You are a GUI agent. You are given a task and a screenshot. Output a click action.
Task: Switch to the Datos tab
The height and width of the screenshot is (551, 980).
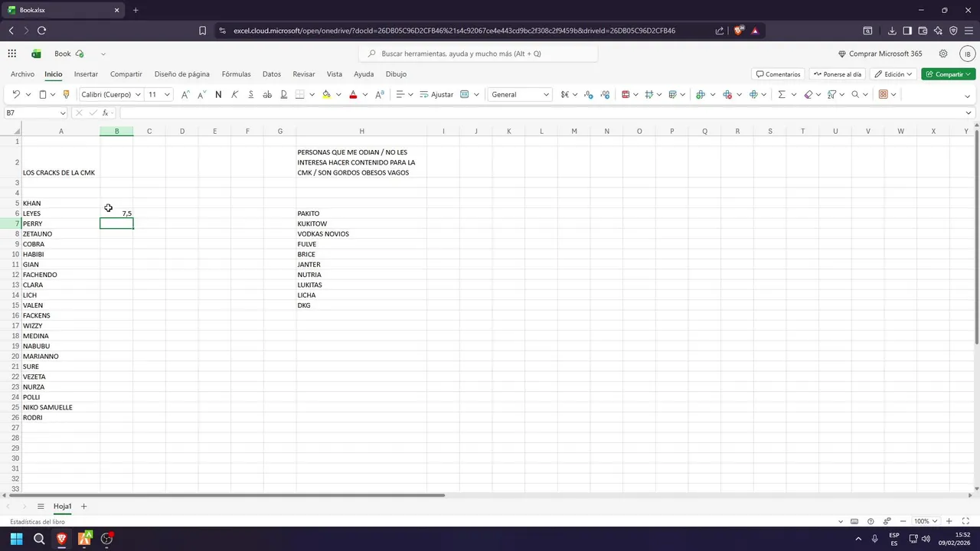pyautogui.click(x=272, y=74)
